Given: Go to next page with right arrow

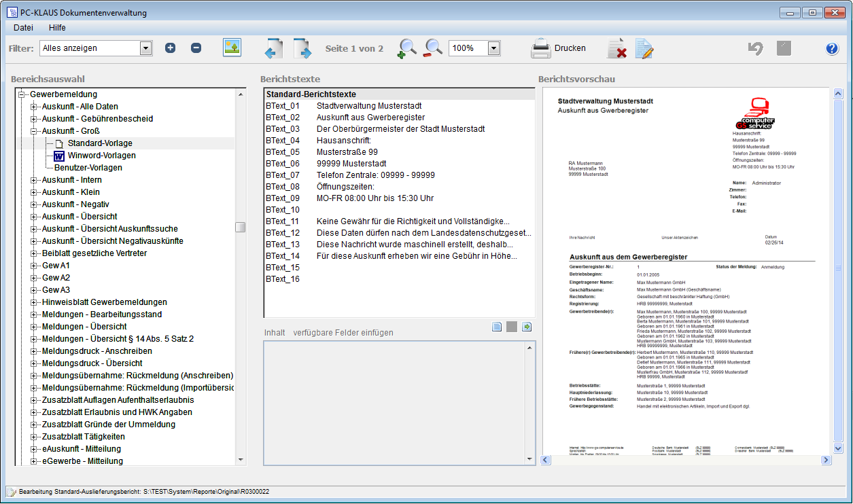Looking at the screenshot, I should (302, 49).
